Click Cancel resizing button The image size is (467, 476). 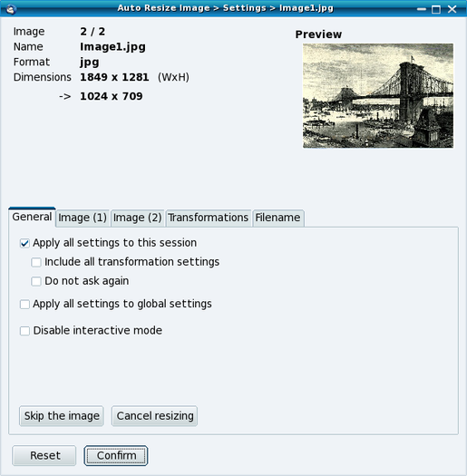155,416
